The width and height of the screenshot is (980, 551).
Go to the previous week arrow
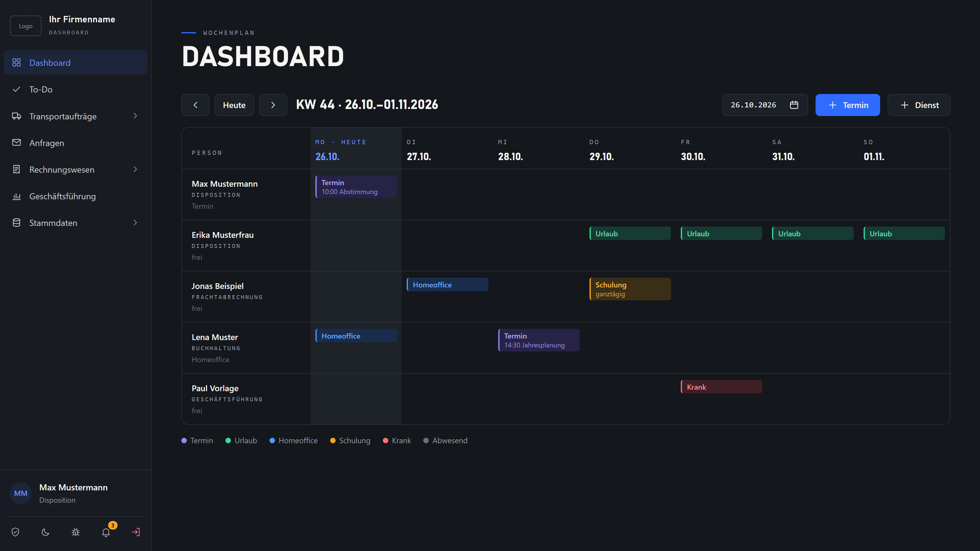click(x=195, y=105)
